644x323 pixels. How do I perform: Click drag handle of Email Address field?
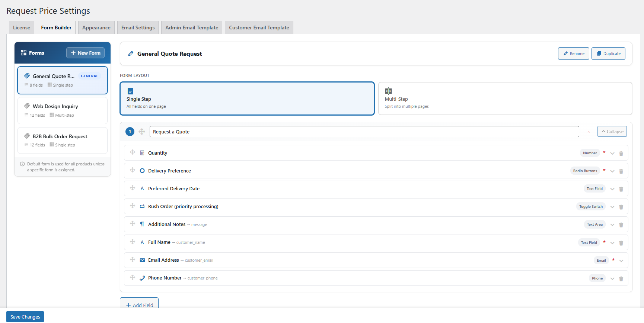pos(133,259)
